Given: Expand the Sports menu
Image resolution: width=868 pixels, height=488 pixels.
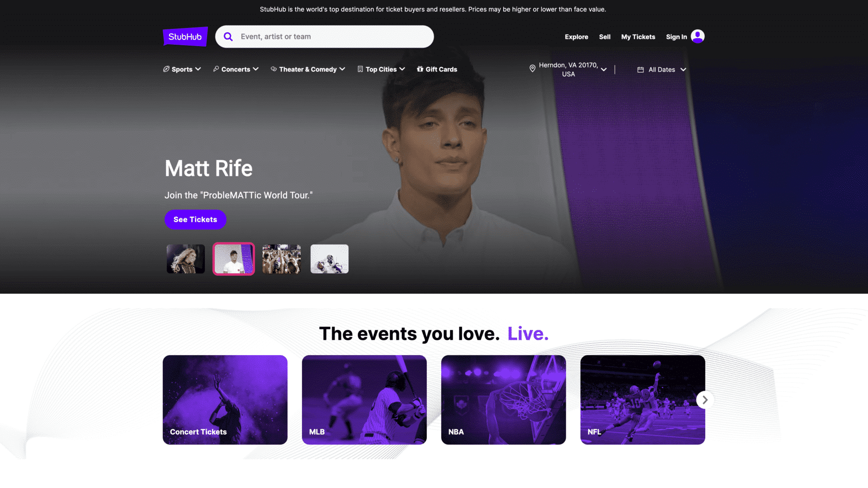Looking at the screenshot, I should [182, 69].
